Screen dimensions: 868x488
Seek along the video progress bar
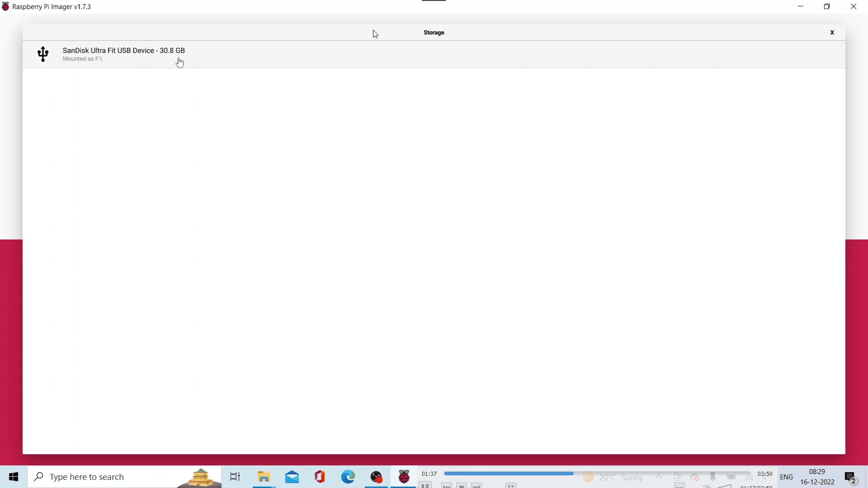[598, 474]
